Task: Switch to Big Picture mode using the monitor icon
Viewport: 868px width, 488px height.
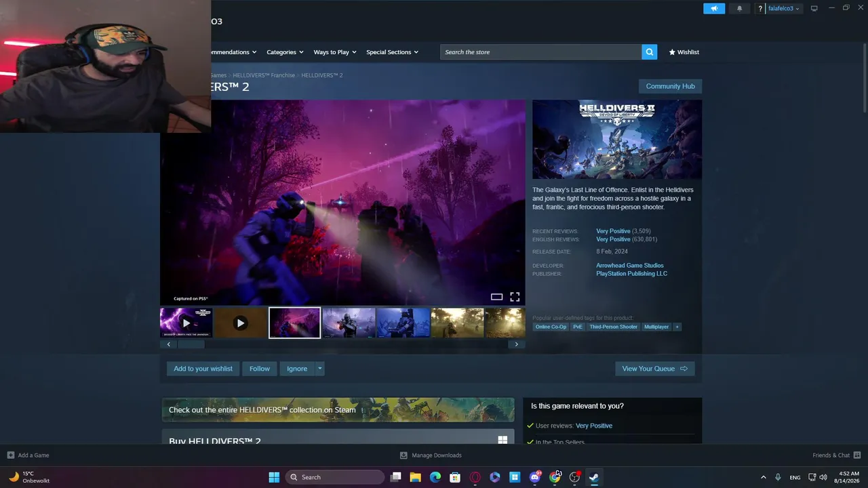Action: click(814, 8)
